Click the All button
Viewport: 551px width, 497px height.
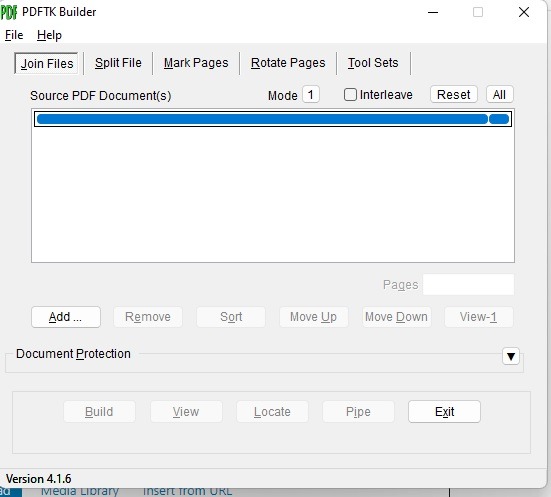pos(499,95)
